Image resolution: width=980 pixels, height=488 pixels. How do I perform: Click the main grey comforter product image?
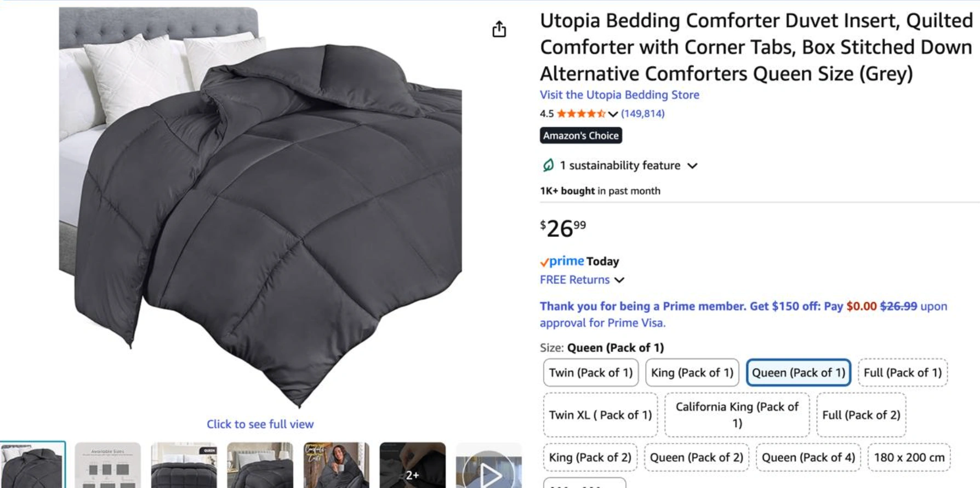(260, 207)
